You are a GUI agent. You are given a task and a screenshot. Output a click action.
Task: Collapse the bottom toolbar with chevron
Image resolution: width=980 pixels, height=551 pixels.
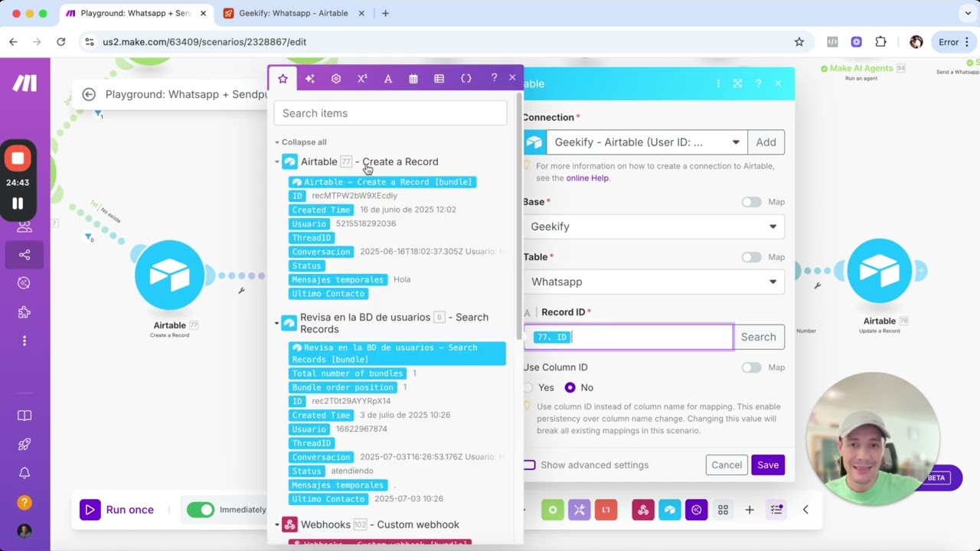[805, 510]
